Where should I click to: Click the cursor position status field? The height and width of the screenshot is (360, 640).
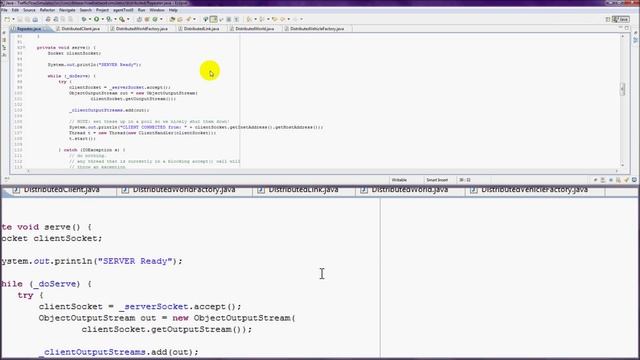pos(465,180)
